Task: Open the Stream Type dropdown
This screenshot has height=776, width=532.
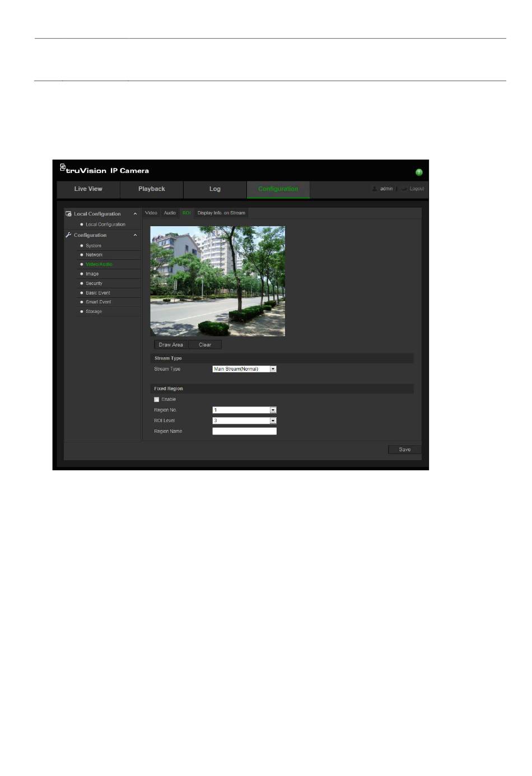Action: click(245, 369)
